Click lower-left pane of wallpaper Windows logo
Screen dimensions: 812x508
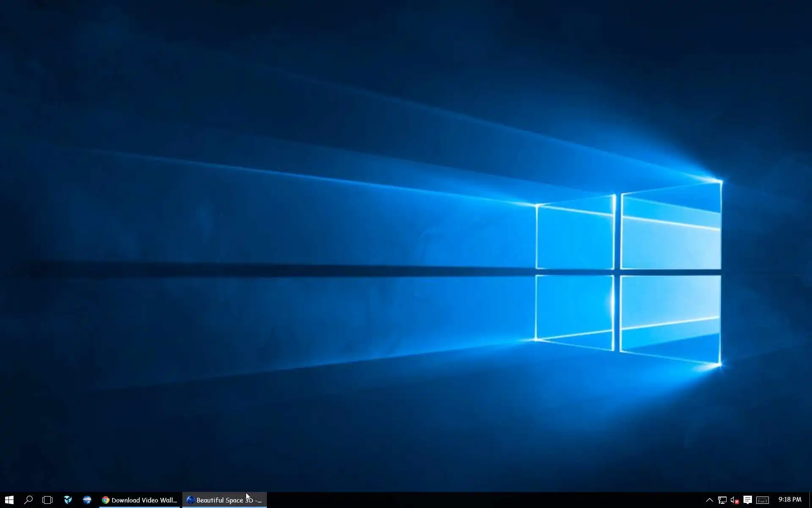click(x=574, y=307)
